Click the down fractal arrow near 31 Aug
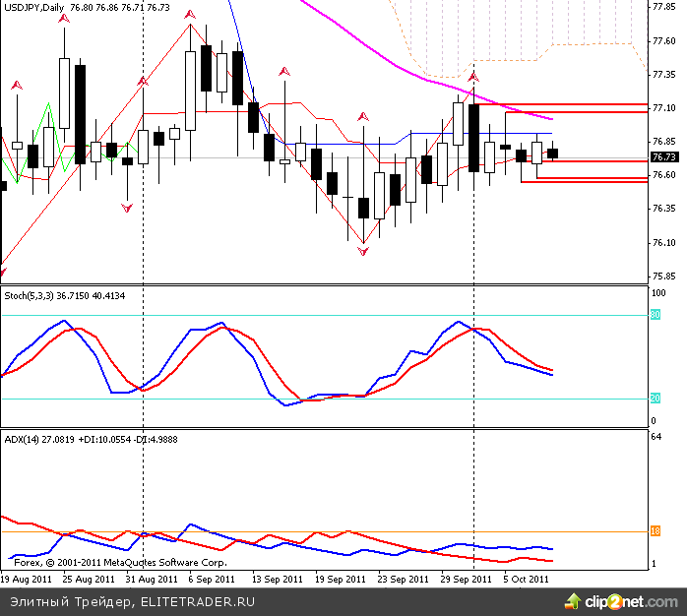This screenshot has height=616, width=687. click(127, 207)
